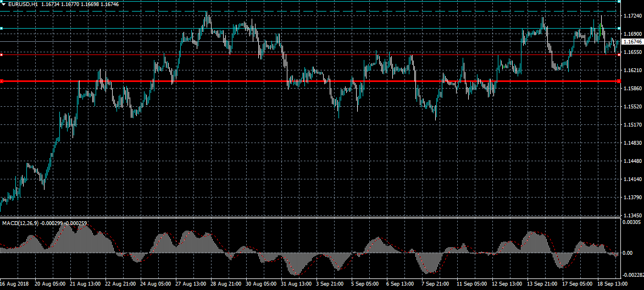
Task: Click the 1.15170 price axis label
Action: (x=632, y=124)
